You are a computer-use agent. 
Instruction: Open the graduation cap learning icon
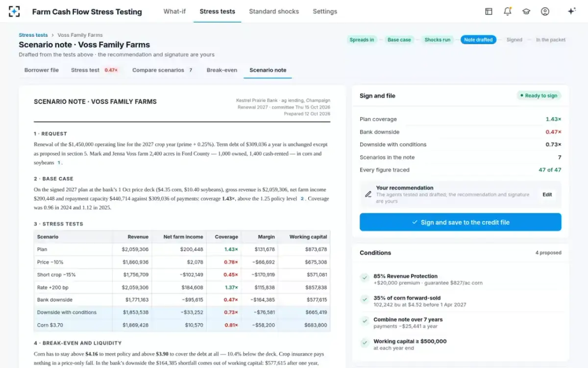coord(526,11)
